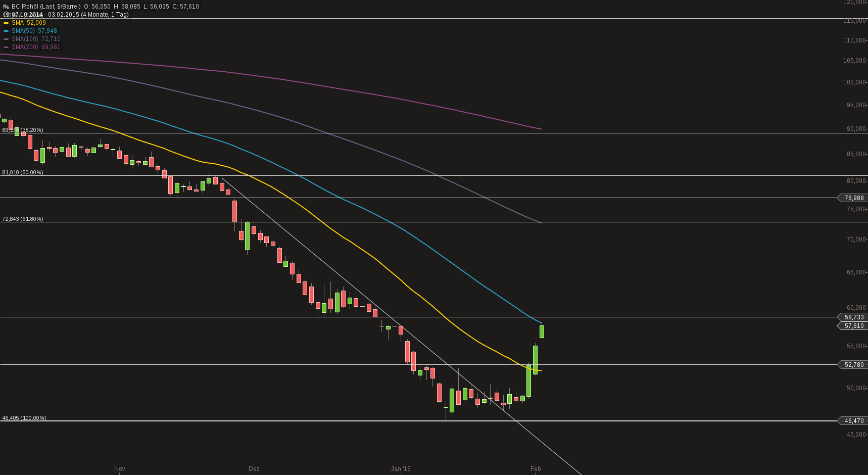Click the 100,000 tick on the price axis
Image resolution: width=868 pixels, height=475 pixels.
pyautogui.click(x=855, y=82)
